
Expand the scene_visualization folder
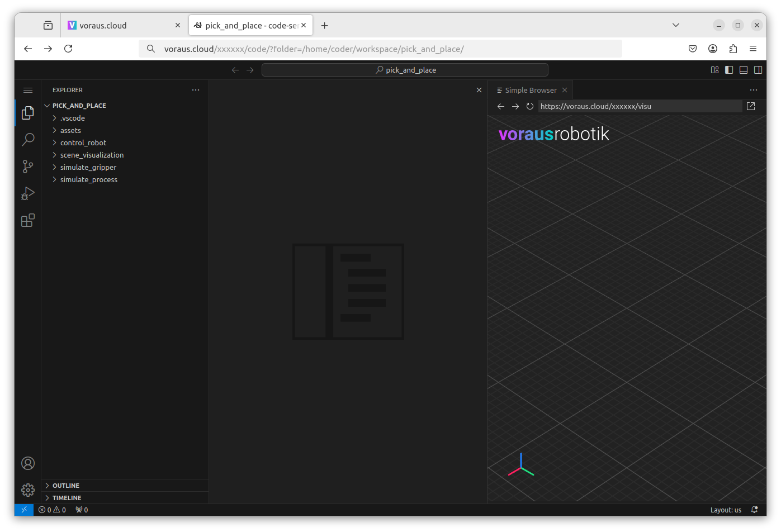coord(125,155)
